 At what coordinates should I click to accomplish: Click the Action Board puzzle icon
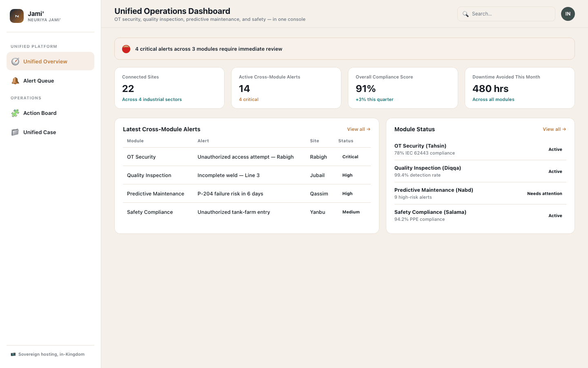(x=15, y=113)
